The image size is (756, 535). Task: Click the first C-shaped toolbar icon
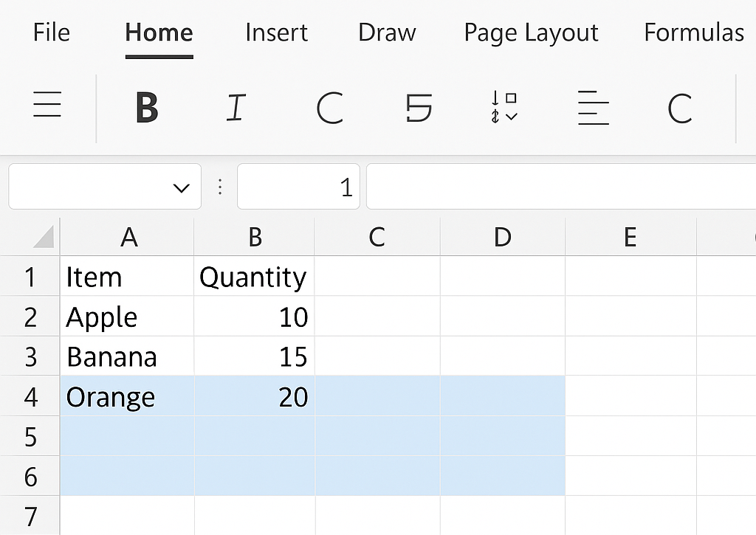coord(329,108)
